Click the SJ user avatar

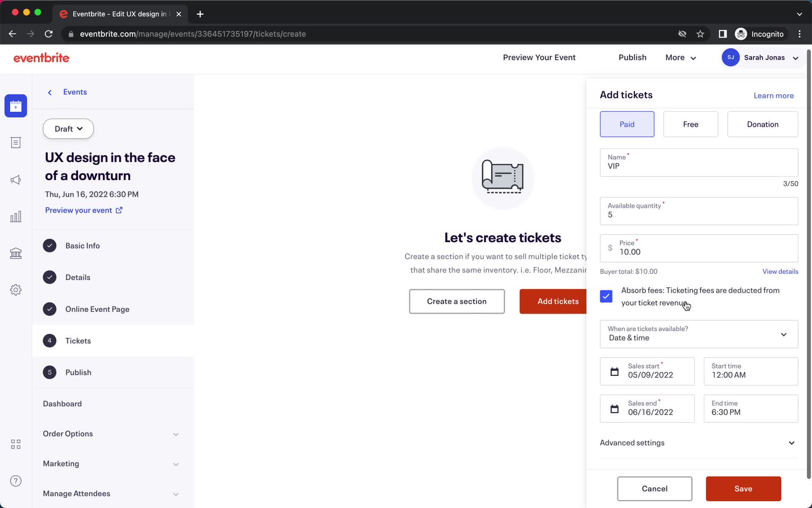[730, 58]
